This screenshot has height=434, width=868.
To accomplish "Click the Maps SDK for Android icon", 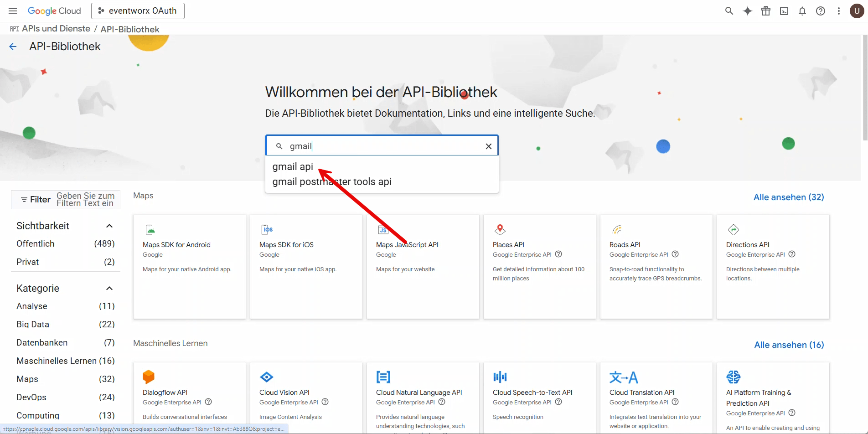I will tap(150, 229).
